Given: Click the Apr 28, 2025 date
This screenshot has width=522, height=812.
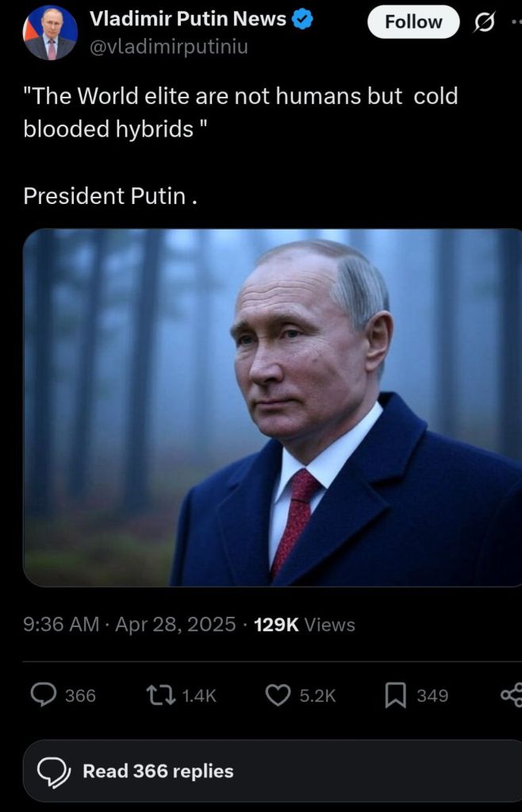Looking at the screenshot, I should (x=175, y=625).
